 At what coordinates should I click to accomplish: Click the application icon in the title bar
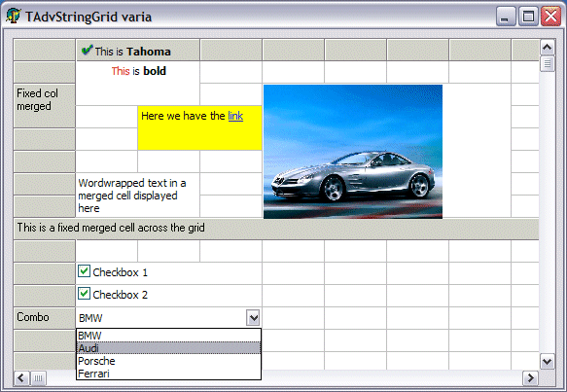pos(13,16)
